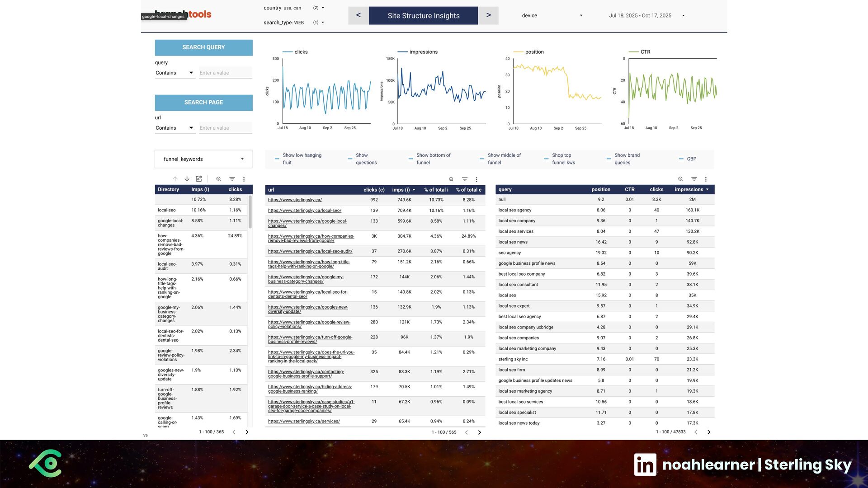Select the Site Structure Insights page title
The image size is (868, 488).
[423, 16]
